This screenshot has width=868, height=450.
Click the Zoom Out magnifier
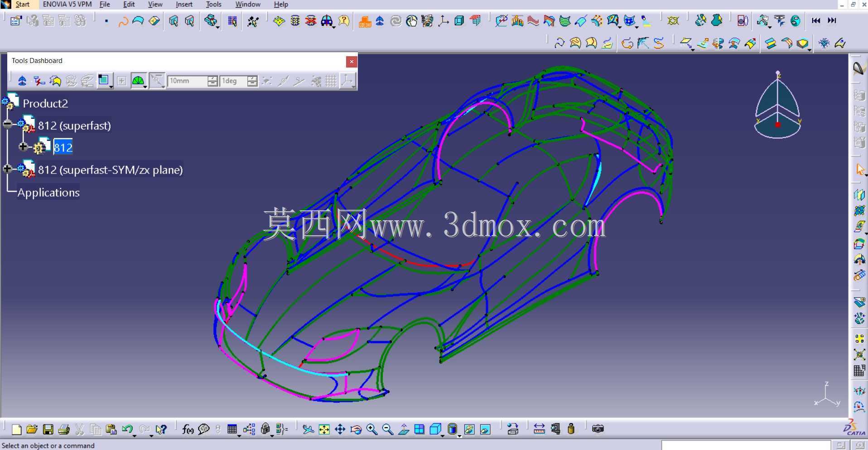(x=388, y=429)
